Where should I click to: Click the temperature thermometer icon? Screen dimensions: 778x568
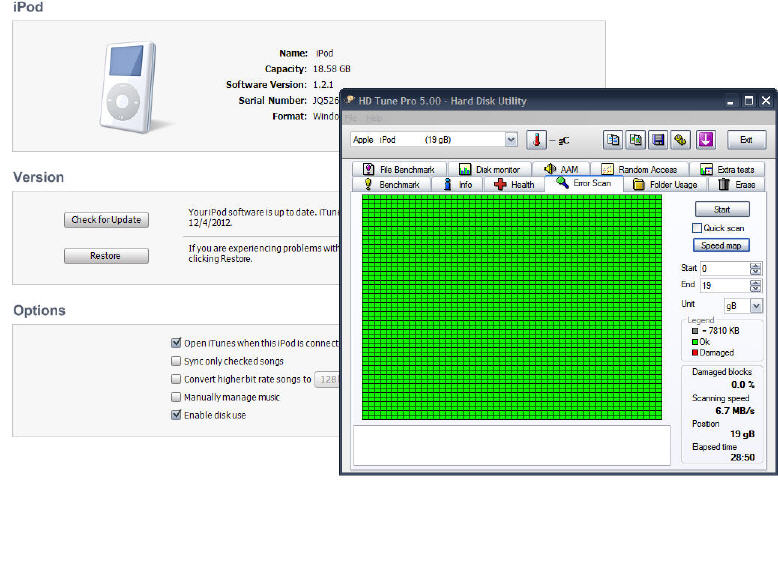[x=537, y=140]
